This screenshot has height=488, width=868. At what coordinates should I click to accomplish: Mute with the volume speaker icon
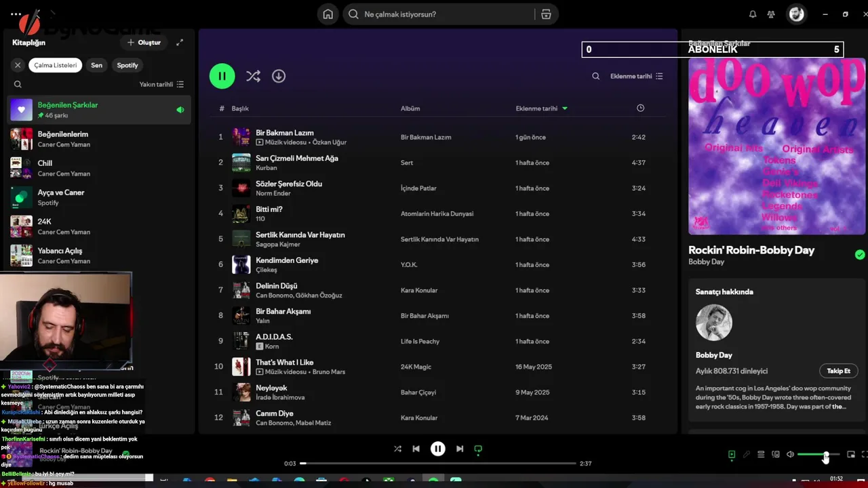[x=790, y=455]
